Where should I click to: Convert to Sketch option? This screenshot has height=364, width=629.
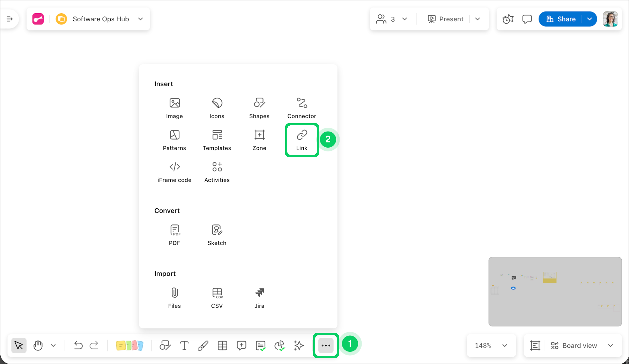217,235
